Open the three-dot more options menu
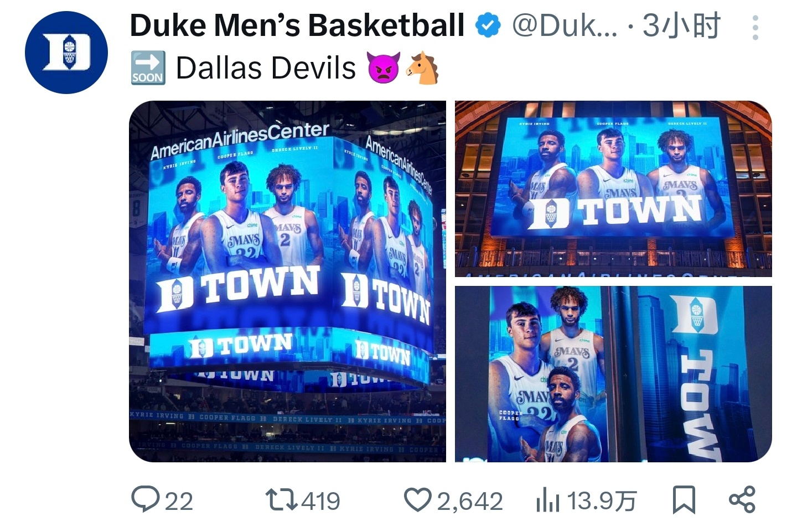797x532 pixels. click(755, 27)
